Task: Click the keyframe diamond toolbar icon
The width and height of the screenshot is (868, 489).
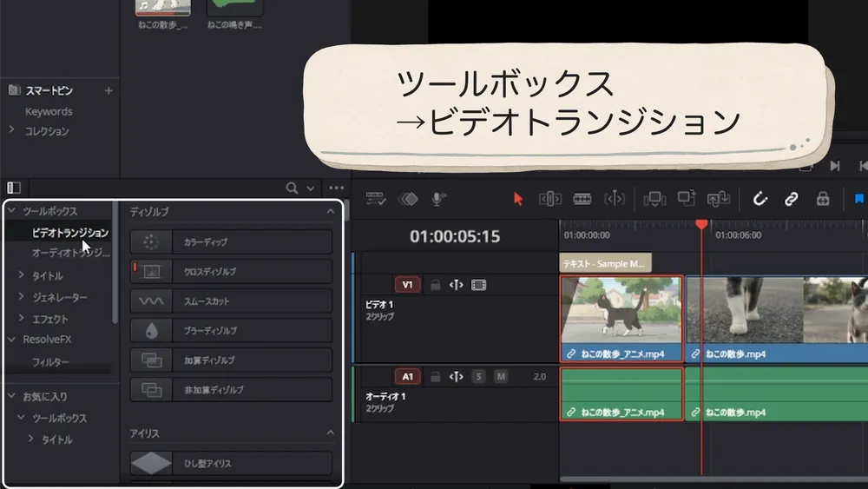Action: tap(408, 199)
